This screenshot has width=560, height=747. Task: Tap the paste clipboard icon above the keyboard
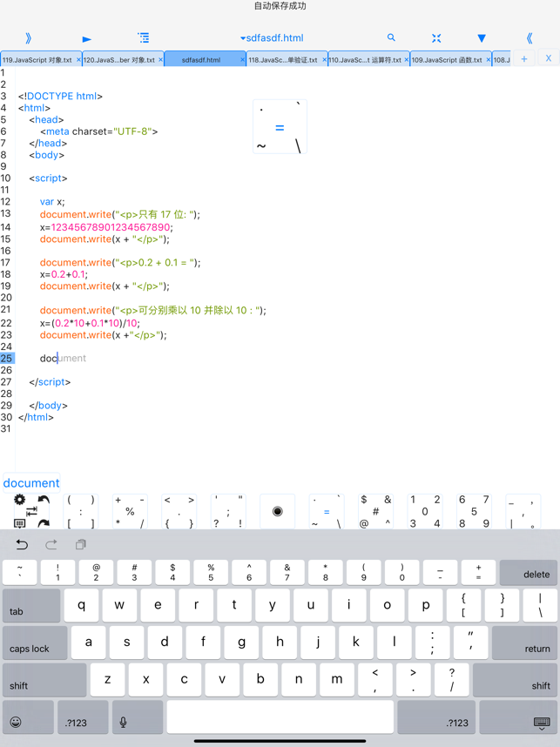coord(80,544)
